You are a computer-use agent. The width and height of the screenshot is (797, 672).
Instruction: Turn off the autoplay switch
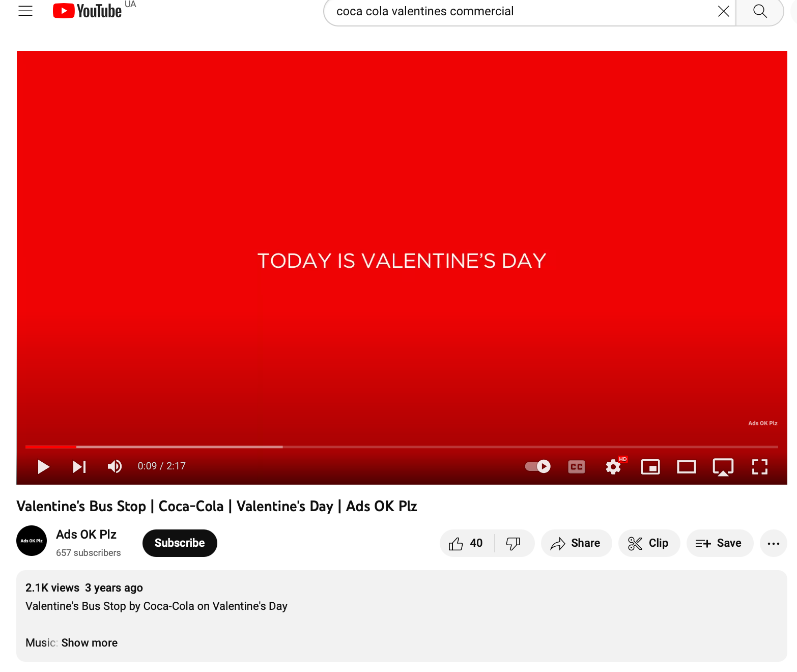(x=538, y=466)
